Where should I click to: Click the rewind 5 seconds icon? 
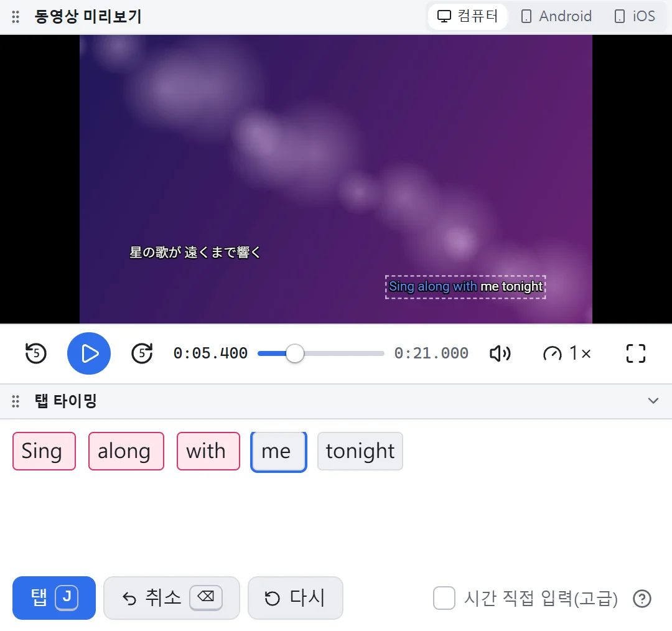pyautogui.click(x=35, y=353)
